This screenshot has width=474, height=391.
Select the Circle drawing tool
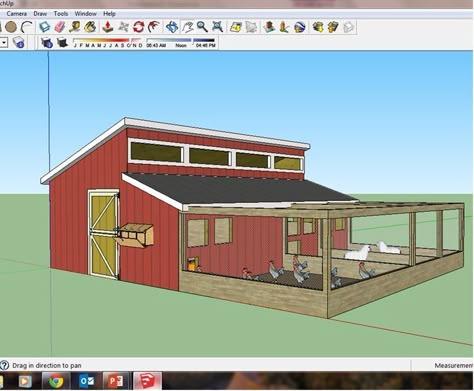pos(11,27)
